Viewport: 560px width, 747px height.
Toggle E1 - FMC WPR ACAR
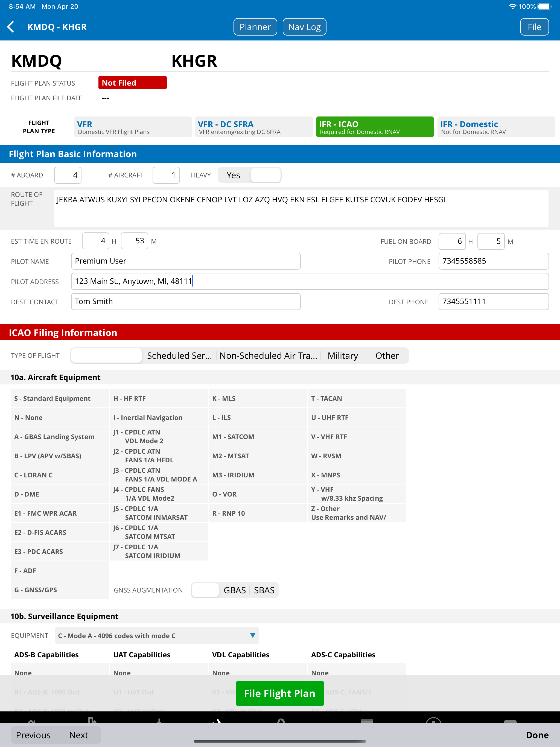point(60,513)
